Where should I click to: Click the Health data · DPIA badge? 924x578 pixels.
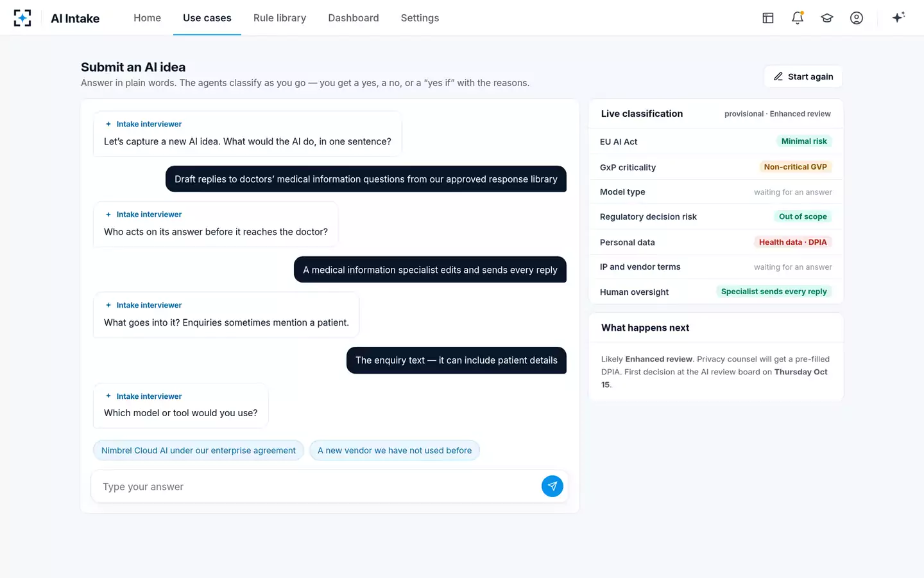(x=792, y=242)
